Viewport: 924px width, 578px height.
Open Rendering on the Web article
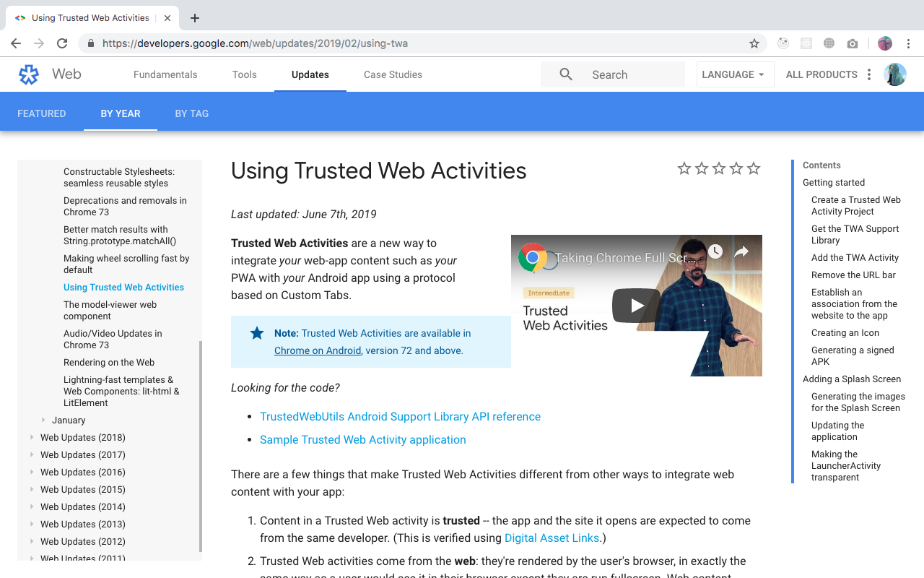[x=109, y=362]
